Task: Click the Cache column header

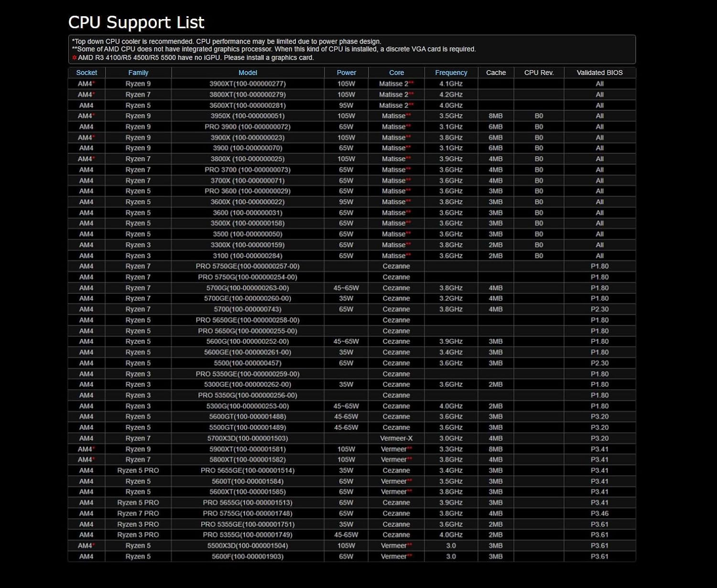Action: point(496,73)
